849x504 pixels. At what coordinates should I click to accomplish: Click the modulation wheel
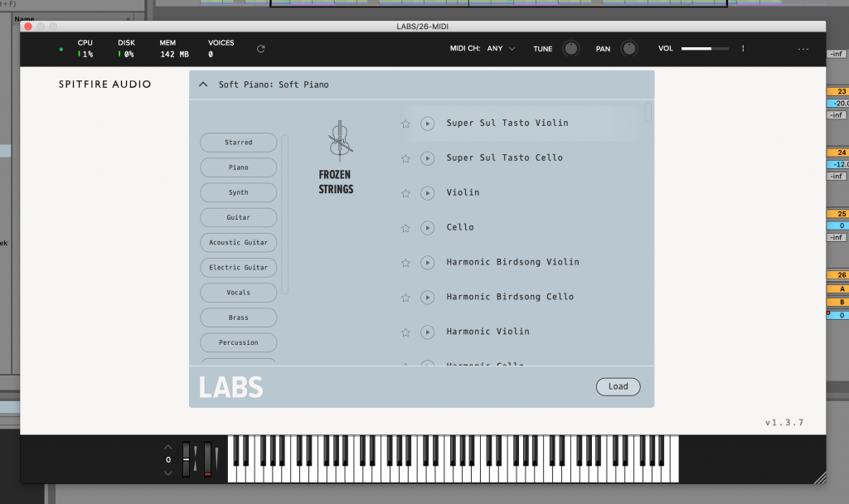coord(207,459)
